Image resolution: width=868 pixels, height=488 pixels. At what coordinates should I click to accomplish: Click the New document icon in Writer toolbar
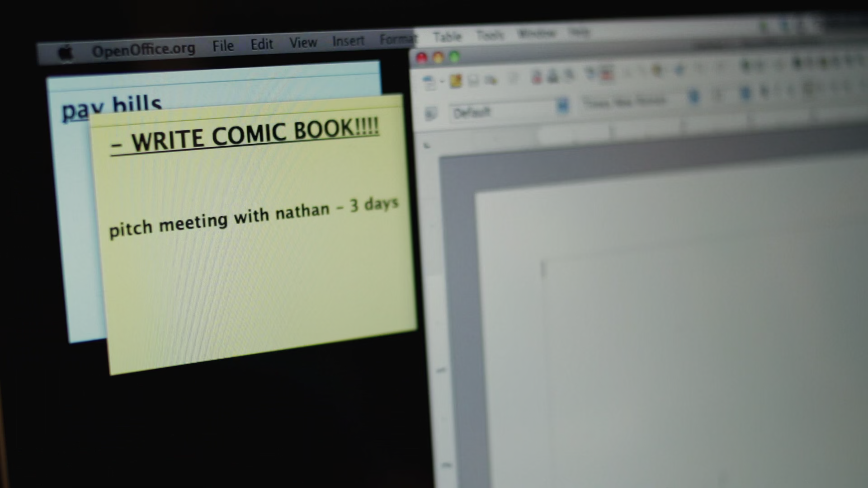(x=429, y=82)
